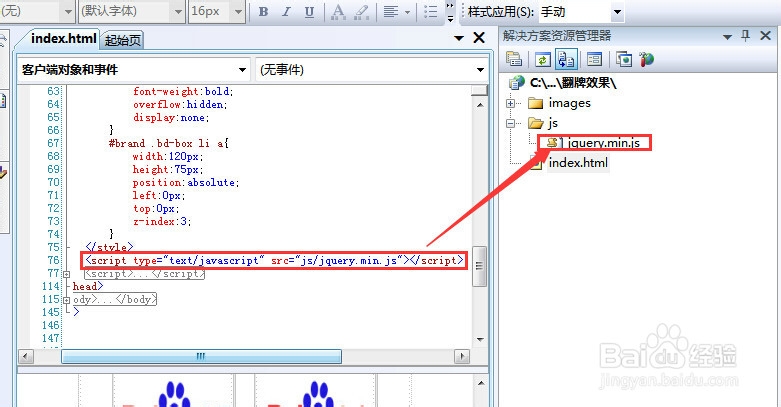Viewport: 781px width, 407px height.
Task: Click the editor split bar handle
Action: point(480,90)
